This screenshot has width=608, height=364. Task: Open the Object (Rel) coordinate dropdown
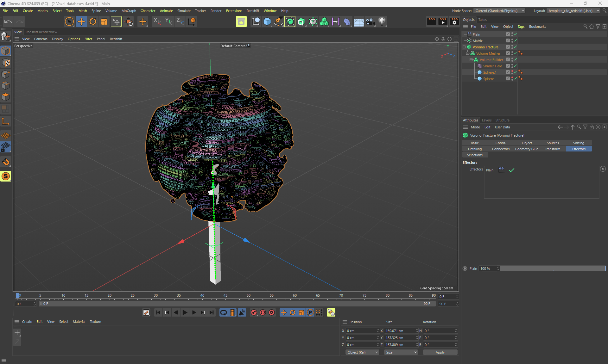362,352
